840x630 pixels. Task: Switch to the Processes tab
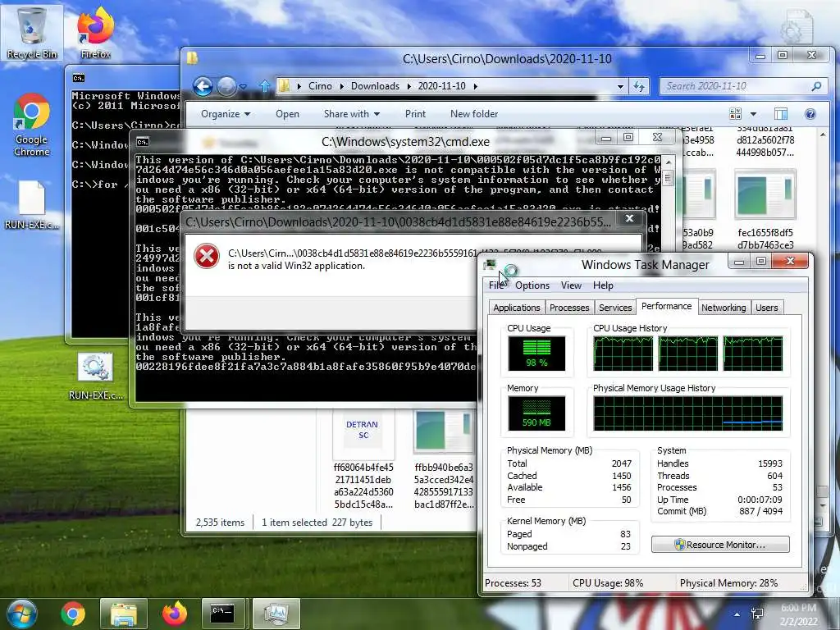pos(569,308)
